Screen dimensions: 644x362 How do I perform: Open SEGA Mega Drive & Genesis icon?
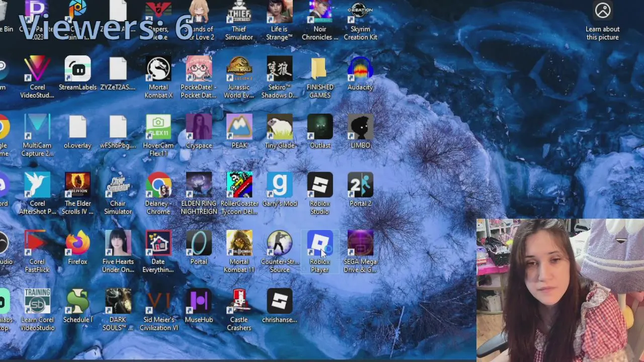click(x=360, y=251)
